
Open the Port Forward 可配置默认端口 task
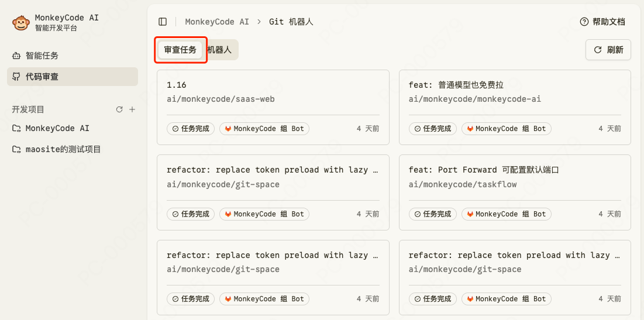(515, 177)
